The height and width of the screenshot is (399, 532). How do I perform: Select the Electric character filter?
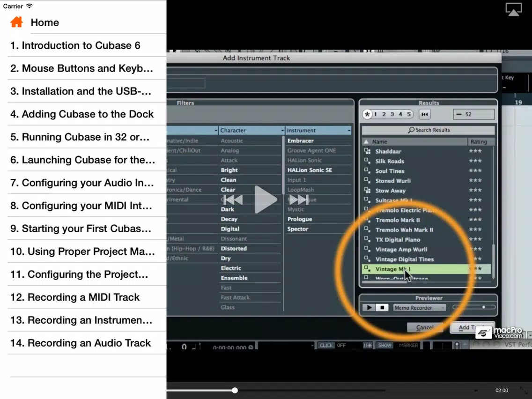(231, 268)
